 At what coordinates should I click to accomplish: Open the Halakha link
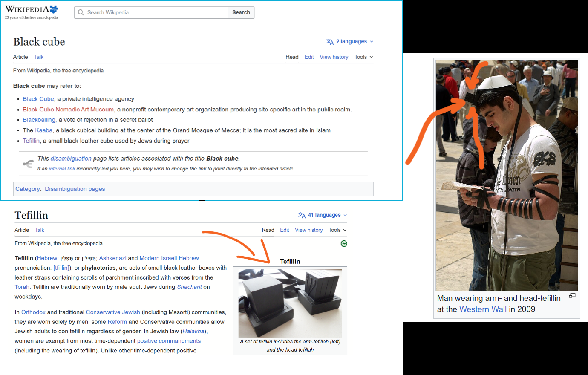click(193, 332)
